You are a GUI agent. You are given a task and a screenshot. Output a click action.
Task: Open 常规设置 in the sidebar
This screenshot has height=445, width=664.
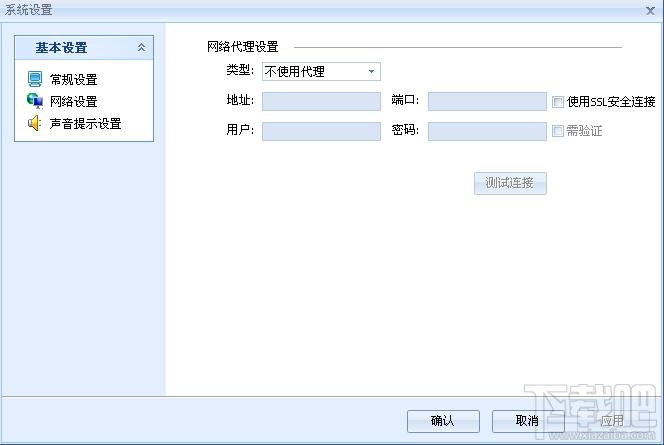74,80
